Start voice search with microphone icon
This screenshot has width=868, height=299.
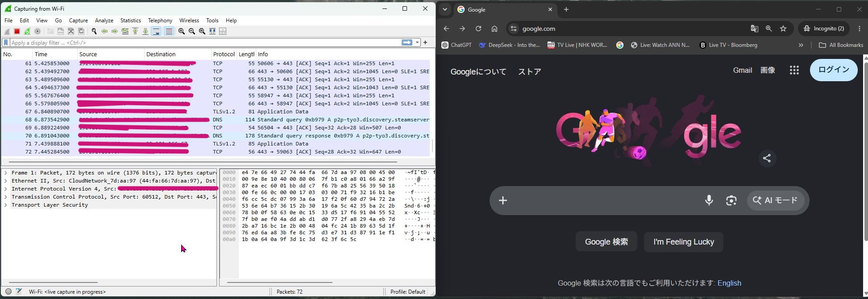(x=709, y=200)
